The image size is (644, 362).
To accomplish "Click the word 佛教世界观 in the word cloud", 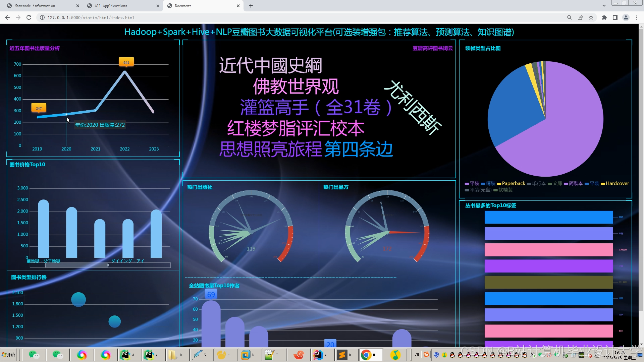I will 295,86.
